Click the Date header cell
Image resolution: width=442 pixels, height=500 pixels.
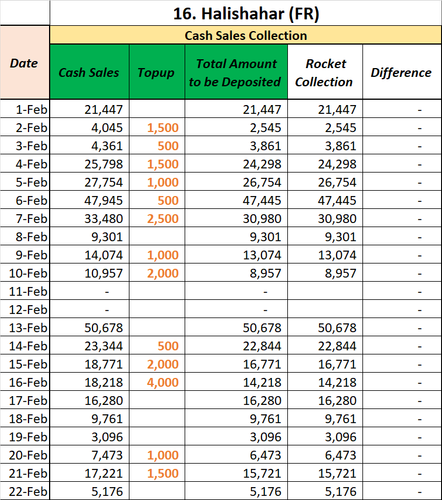[25, 63]
